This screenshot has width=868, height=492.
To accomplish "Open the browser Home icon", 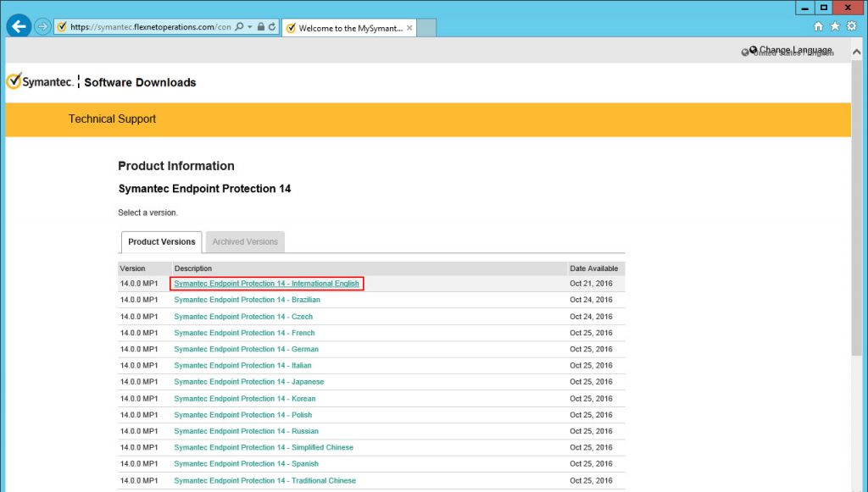I will [x=817, y=26].
